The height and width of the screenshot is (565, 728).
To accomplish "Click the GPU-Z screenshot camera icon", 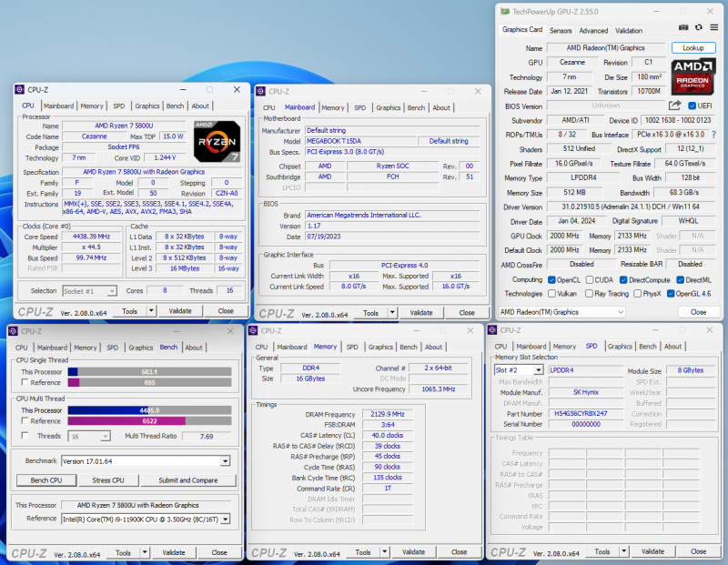I will (684, 28).
